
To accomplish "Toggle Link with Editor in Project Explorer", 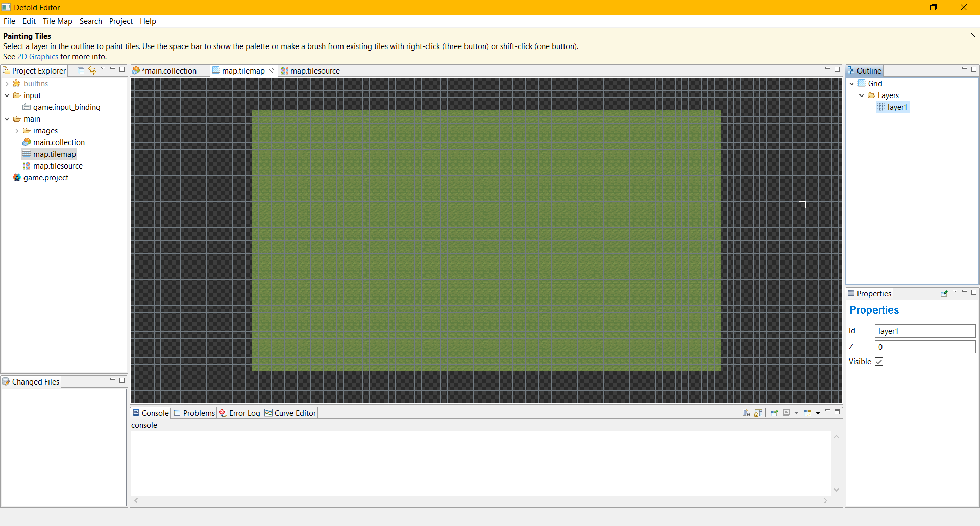I will coord(92,70).
